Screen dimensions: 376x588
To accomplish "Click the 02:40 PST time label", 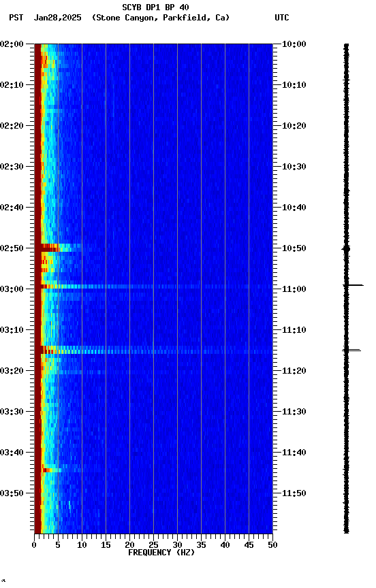I will point(12,208).
